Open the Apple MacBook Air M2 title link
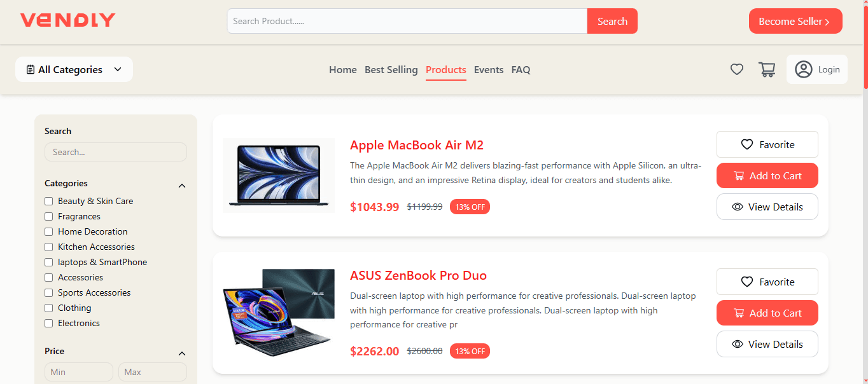 point(416,145)
